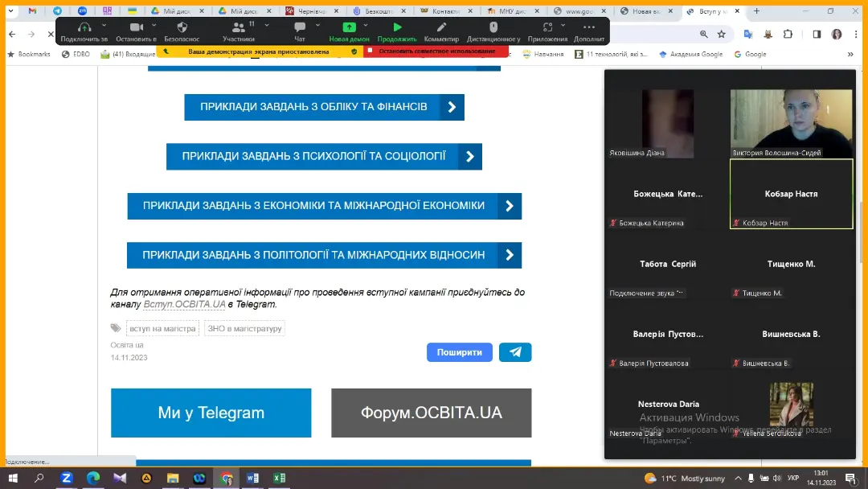Switch to the 'Новая вкладка' browser tab
Screen dimensions: 868x489
(647, 11)
